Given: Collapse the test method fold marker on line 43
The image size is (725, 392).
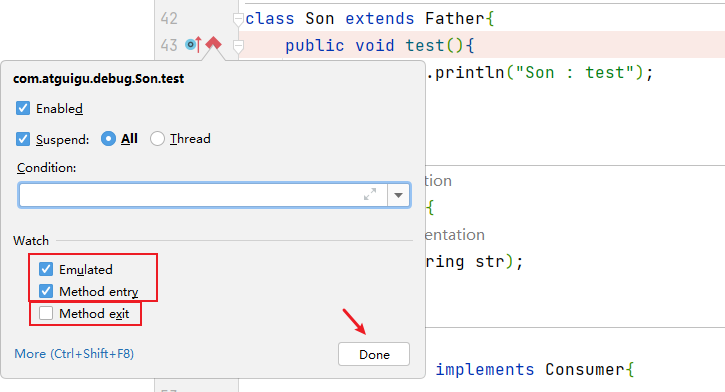Looking at the screenshot, I should coord(238,46).
